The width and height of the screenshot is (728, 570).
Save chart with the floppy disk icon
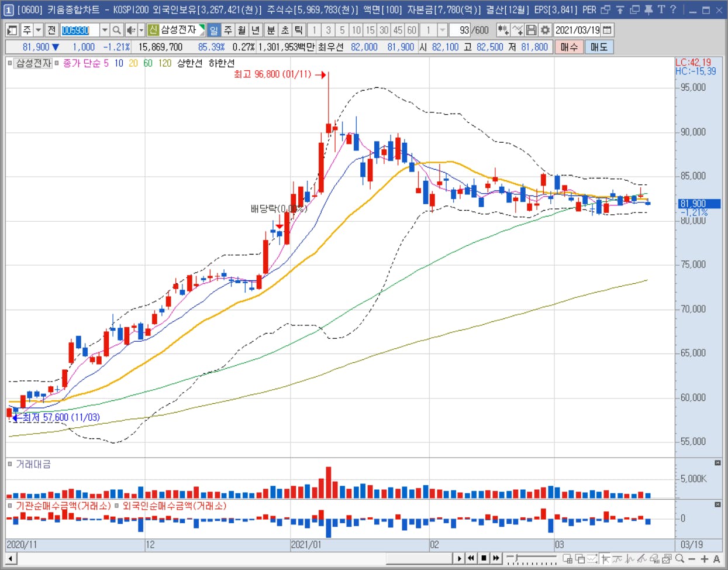(x=532, y=30)
